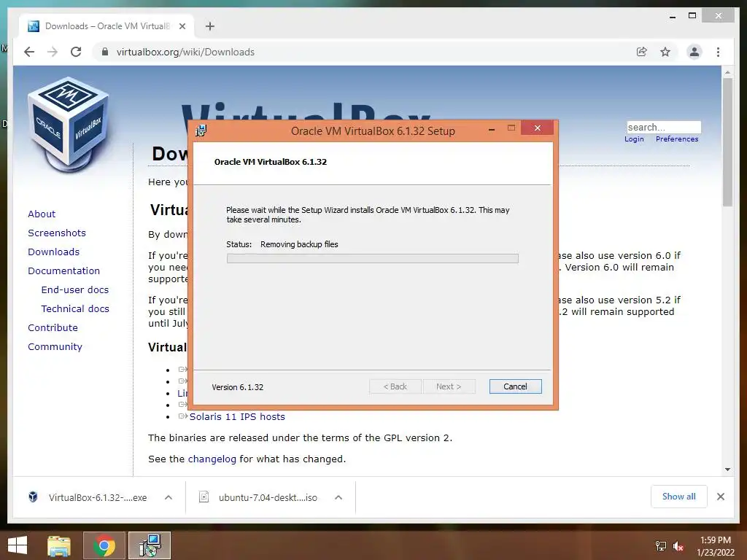Viewport: 747px width, 560px height.
Task: Open the Screenshots page link
Action: pyautogui.click(x=57, y=233)
